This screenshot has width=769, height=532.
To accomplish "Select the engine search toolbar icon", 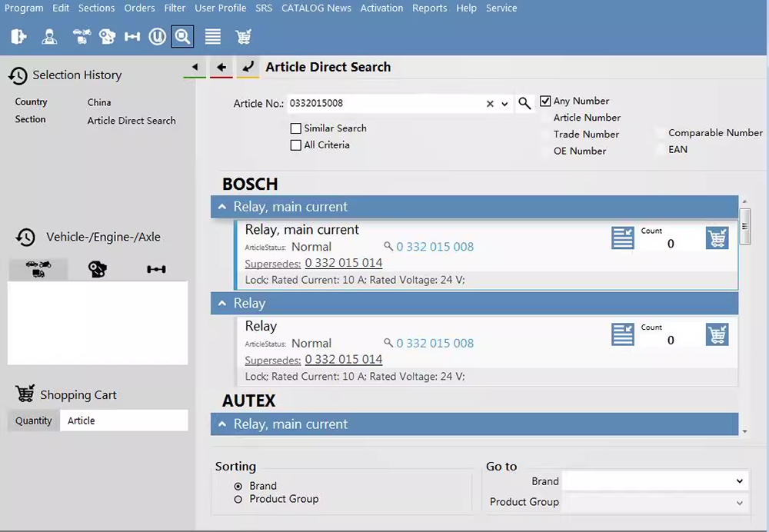I will coord(107,36).
